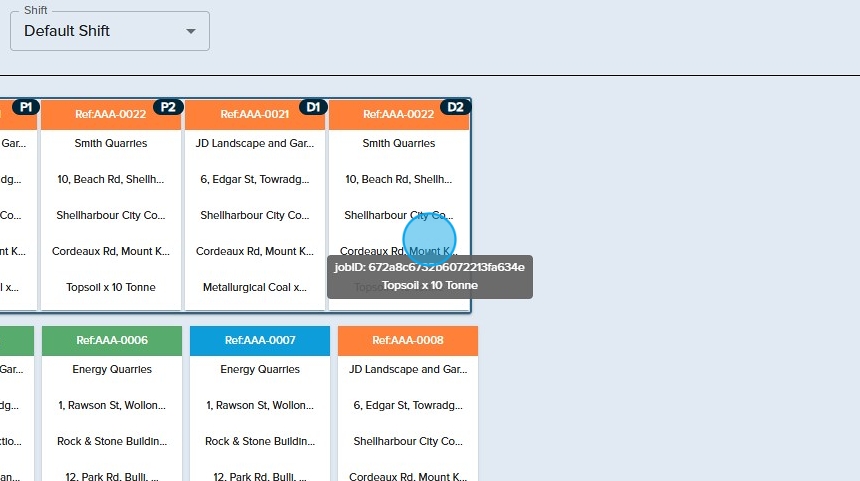Select the P2 badge on the job card
860x481 pixels.
tap(168, 107)
